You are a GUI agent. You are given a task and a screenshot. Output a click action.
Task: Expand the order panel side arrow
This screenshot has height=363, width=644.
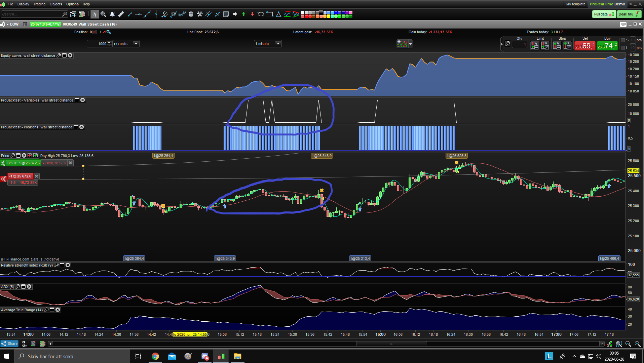pyautogui.click(x=502, y=44)
